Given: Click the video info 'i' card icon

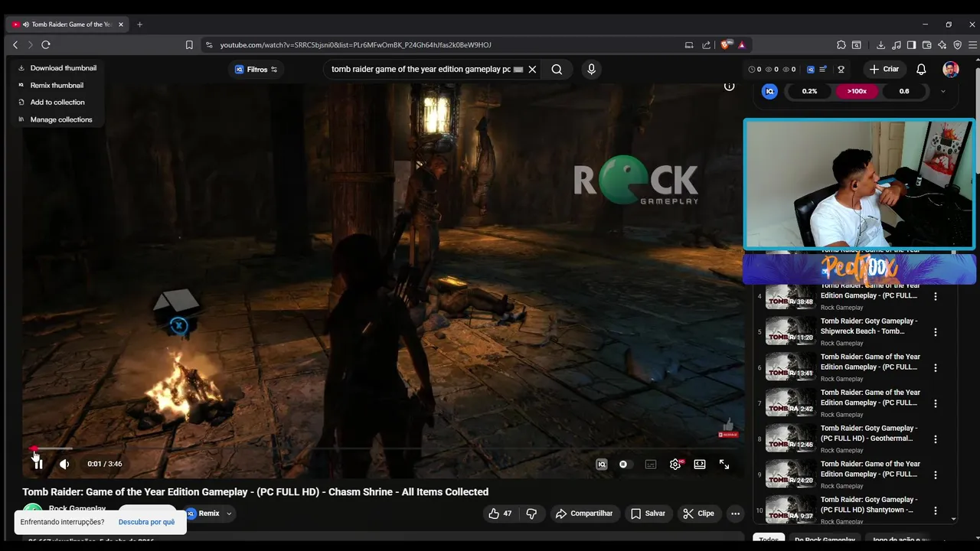Looking at the screenshot, I should [729, 86].
